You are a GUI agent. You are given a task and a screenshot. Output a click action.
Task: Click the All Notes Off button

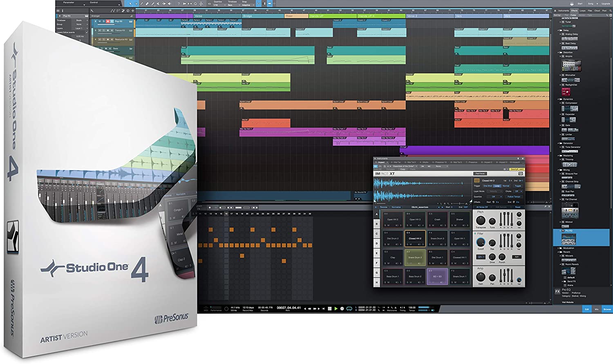click(x=481, y=207)
